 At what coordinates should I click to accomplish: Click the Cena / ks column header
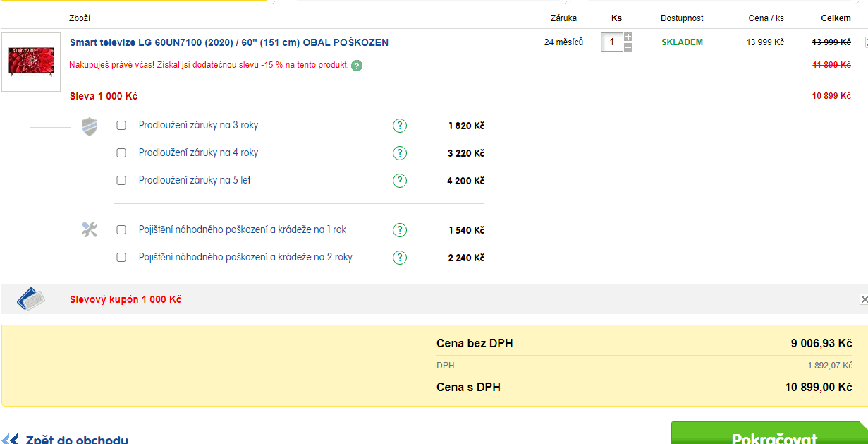[x=766, y=18]
